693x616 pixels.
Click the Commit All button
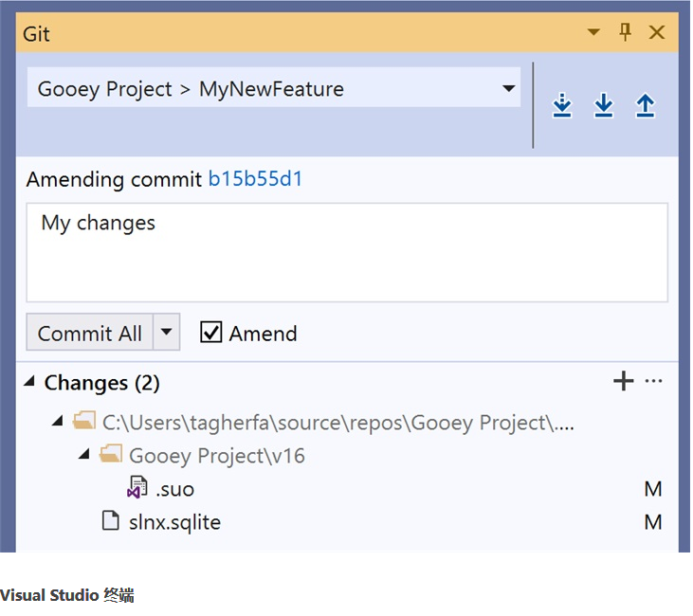(x=90, y=332)
